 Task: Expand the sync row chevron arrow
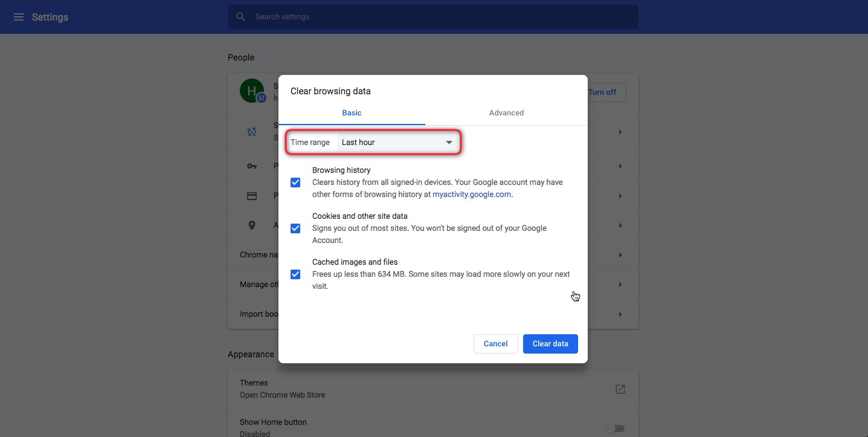[620, 132]
